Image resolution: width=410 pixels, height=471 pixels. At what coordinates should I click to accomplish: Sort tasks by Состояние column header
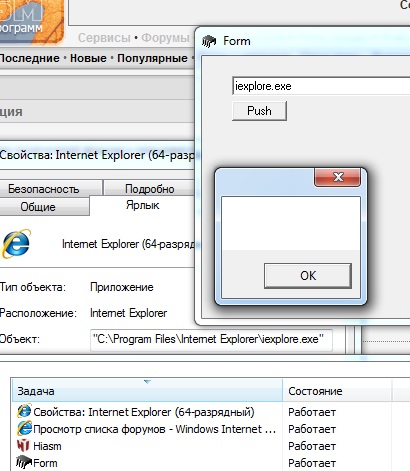pos(337,390)
